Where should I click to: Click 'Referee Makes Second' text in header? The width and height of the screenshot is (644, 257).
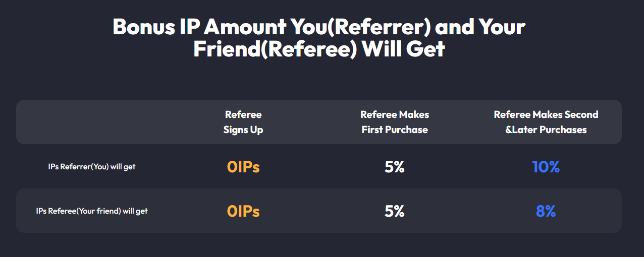[x=546, y=114]
